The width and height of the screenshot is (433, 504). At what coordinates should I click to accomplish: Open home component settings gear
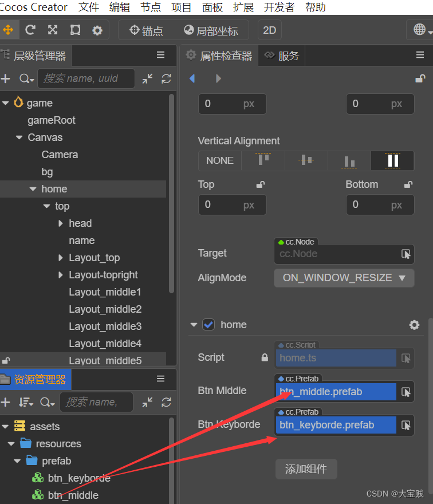[x=414, y=325]
